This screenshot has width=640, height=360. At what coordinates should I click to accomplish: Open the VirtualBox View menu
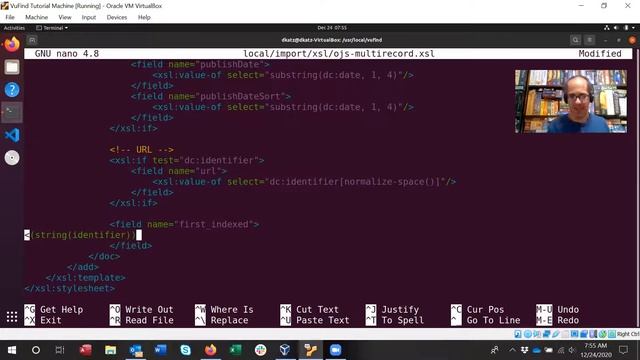pyautogui.click(x=64, y=17)
